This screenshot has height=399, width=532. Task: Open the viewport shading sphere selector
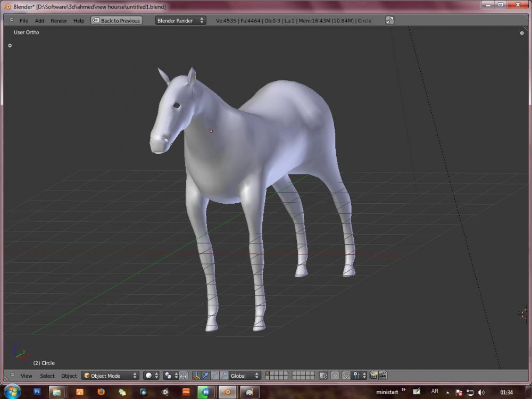[x=151, y=376]
